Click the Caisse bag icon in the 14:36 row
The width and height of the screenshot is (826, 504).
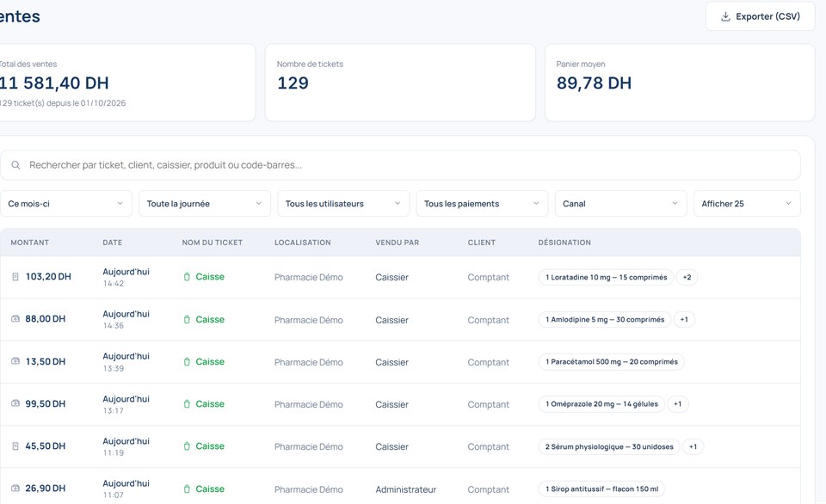coord(187,319)
